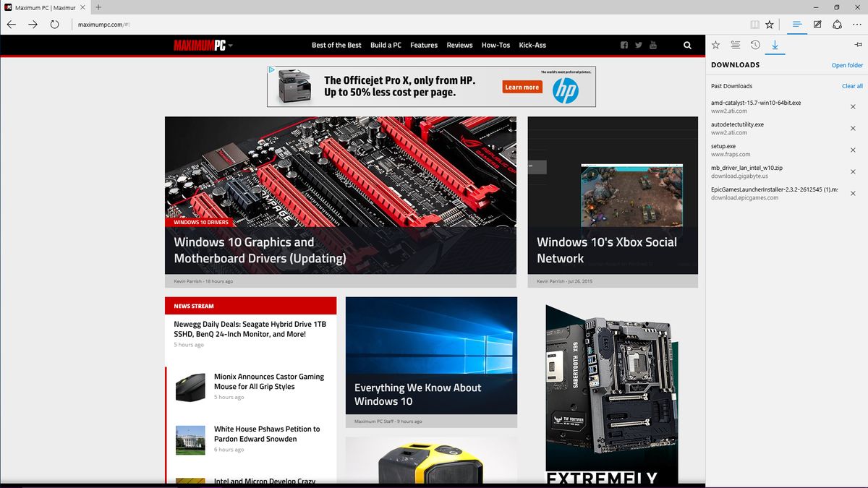Switch the Hub to the Favorites view
Screen dimensions: 868x488
pos(715,45)
